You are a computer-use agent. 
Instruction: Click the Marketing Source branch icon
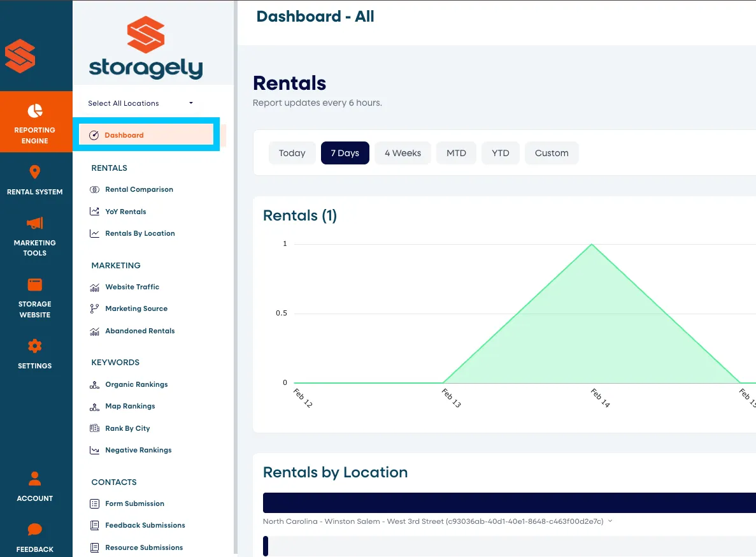[x=94, y=308]
